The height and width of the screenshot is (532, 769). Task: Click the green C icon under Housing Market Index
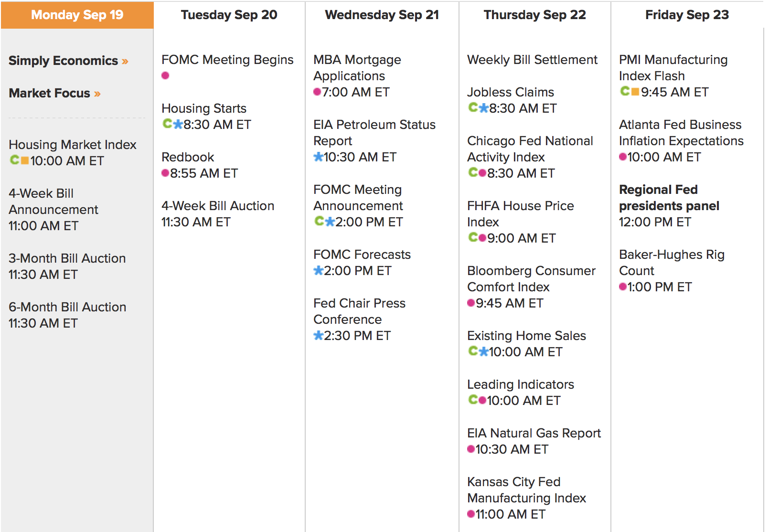click(15, 160)
